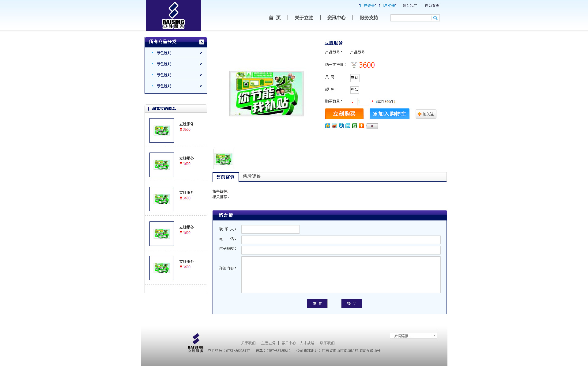Increase purchase quantity with plus
This screenshot has height=366, width=588.
pos(372,101)
